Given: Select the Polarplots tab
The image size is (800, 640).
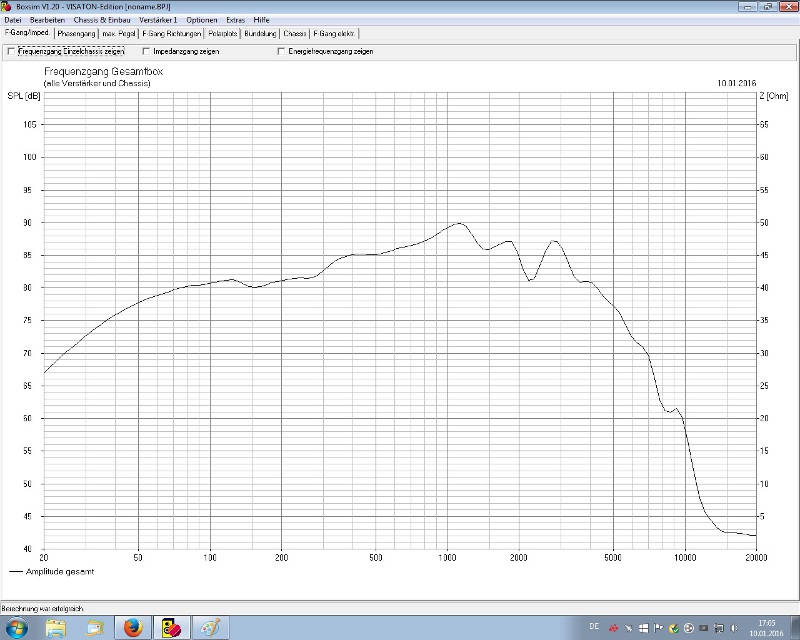Looking at the screenshot, I should click(x=222, y=33).
